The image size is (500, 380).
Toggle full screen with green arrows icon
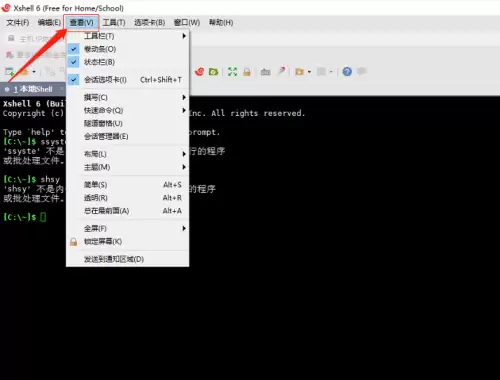232,72
